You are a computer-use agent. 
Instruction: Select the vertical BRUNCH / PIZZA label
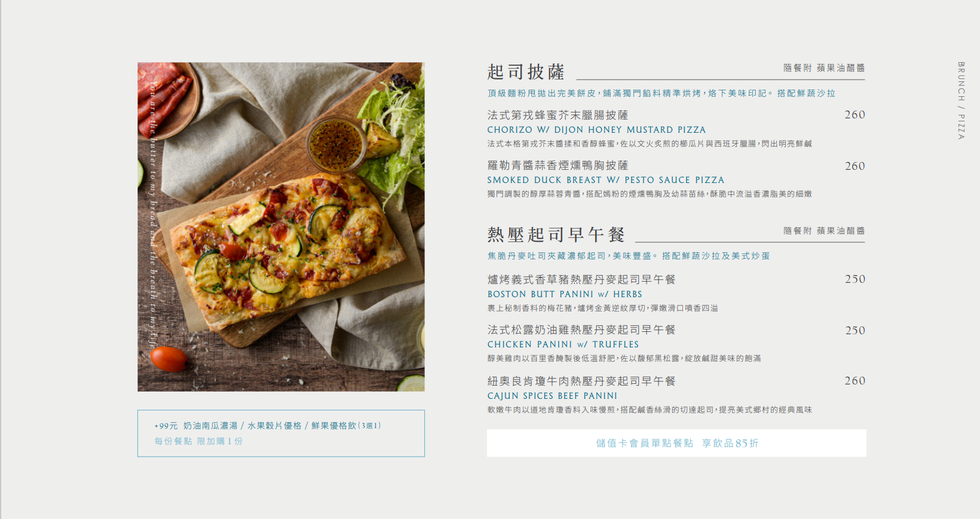click(961, 100)
